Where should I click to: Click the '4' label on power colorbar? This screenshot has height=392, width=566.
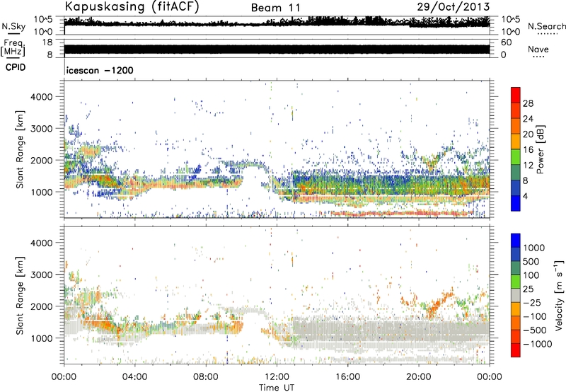pyautogui.click(x=526, y=197)
